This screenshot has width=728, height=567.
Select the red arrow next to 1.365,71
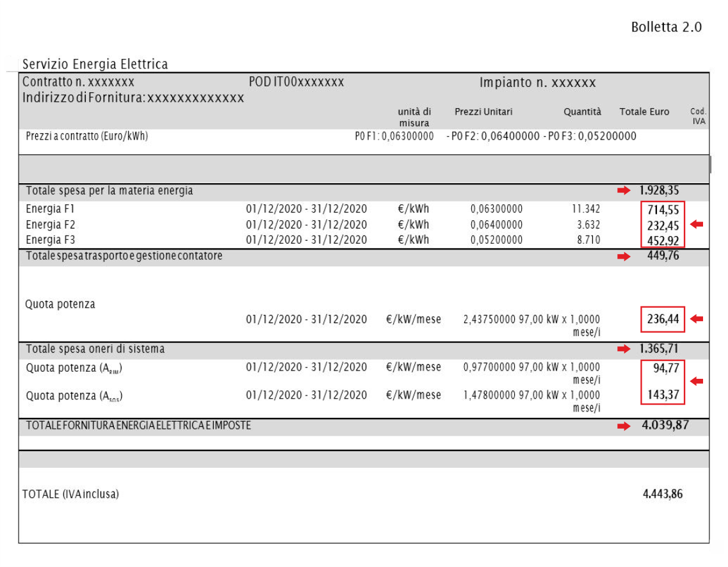click(x=623, y=349)
